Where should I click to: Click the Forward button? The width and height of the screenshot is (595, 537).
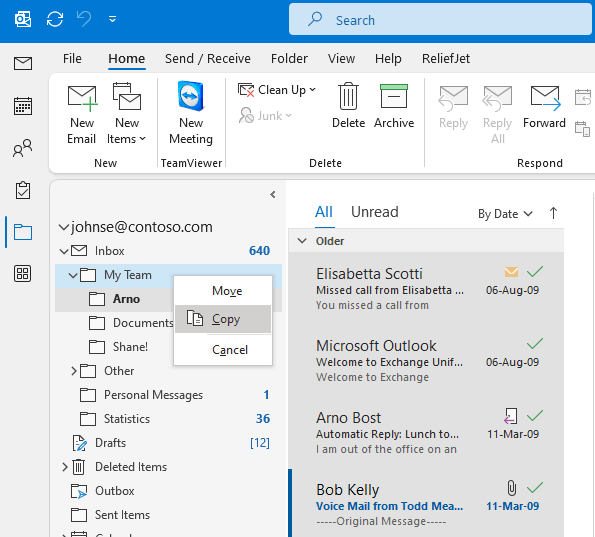[545, 107]
